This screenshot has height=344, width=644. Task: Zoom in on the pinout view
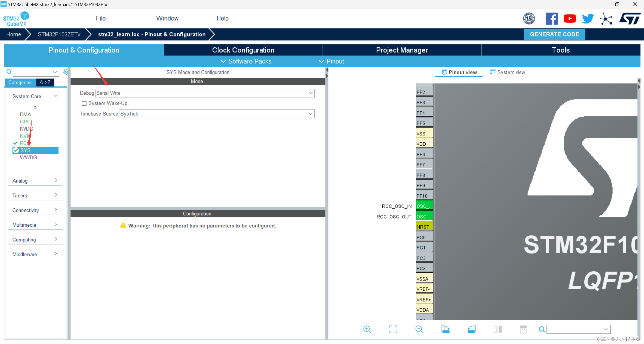pyautogui.click(x=367, y=329)
